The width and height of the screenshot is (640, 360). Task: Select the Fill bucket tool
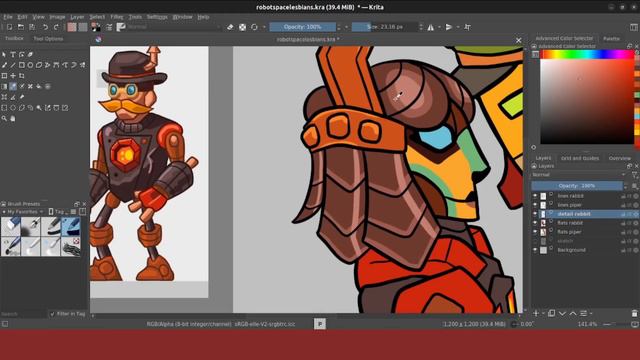click(x=39, y=86)
